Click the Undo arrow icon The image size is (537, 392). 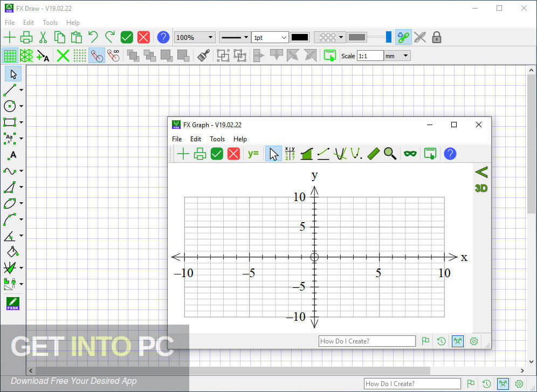click(x=93, y=37)
